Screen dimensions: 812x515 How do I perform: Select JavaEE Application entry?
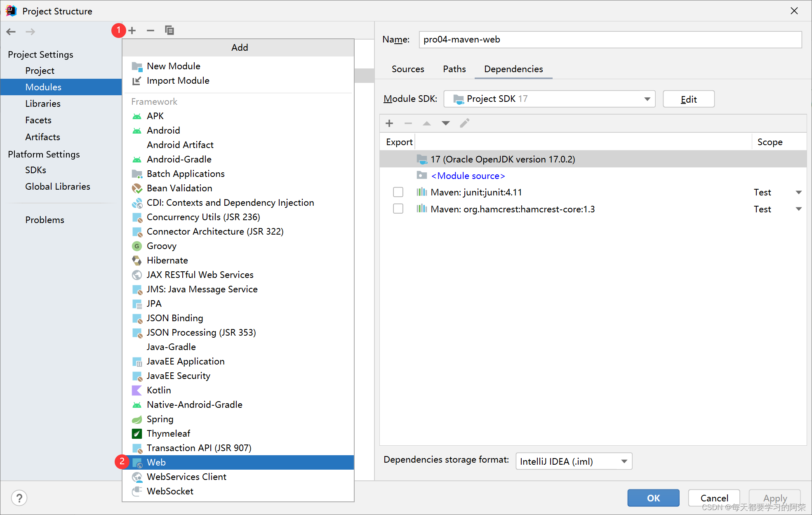[238, 361]
